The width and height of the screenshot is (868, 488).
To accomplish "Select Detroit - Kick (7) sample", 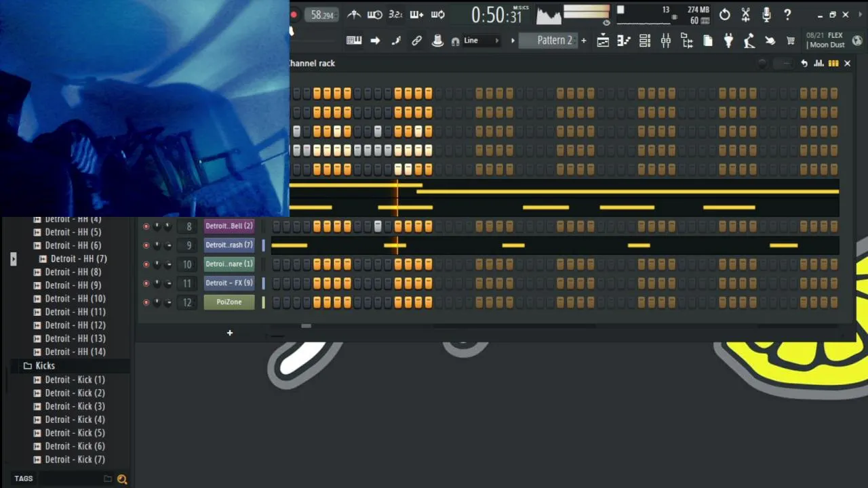I will pyautogui.click(x=75, y=460).
